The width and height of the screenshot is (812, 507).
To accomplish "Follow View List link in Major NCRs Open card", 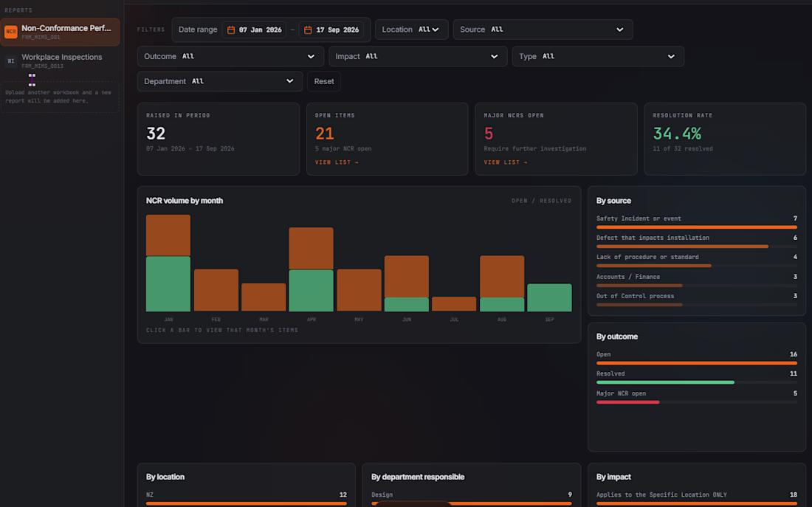I will pyautogui.click(x=506, y=162).
